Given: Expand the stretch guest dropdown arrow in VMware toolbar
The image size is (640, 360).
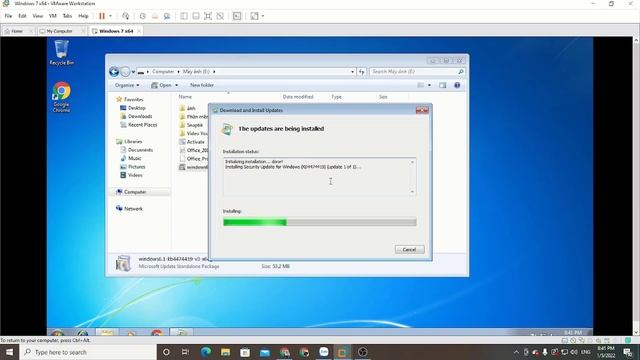Looking at the screenshot, I should (263, 16).
